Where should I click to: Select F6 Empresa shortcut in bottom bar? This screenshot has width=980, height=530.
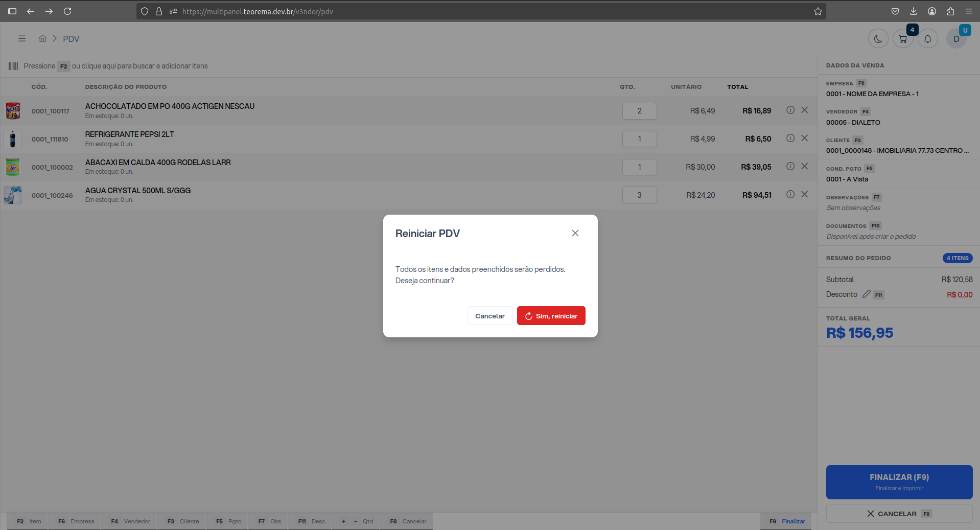76,521
